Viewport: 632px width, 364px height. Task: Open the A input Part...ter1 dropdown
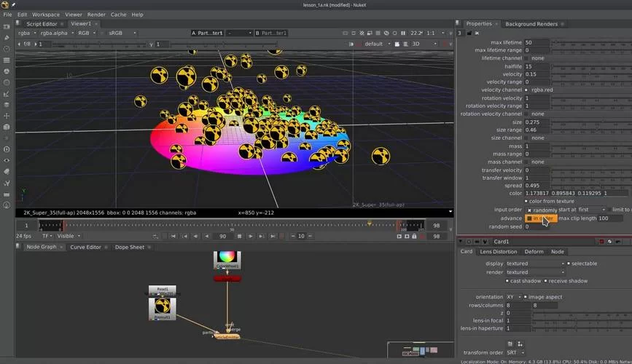(207, 33)
